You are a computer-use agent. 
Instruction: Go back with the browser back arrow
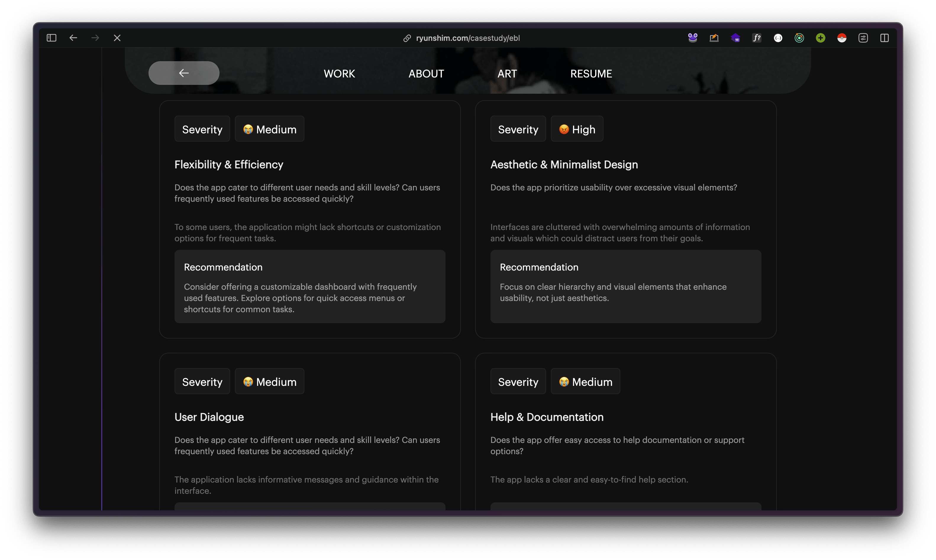[73, 38]
